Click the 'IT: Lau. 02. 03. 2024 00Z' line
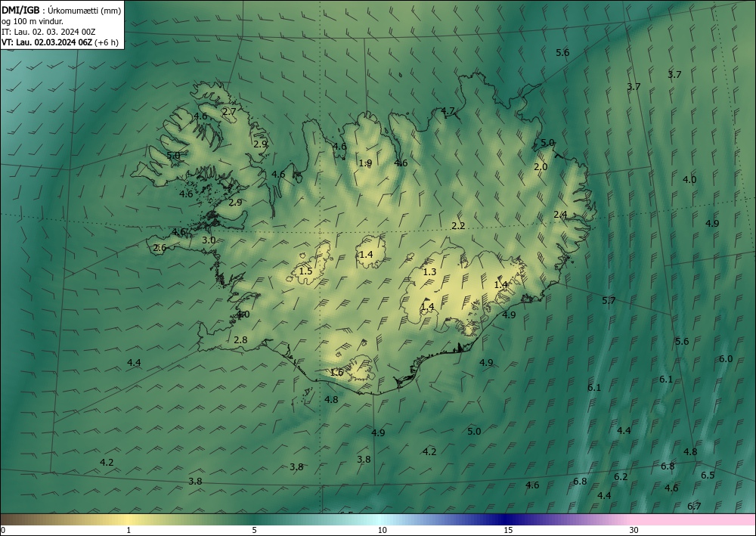Viewport: 756px width, 536px height. click(x=48, y=32)
